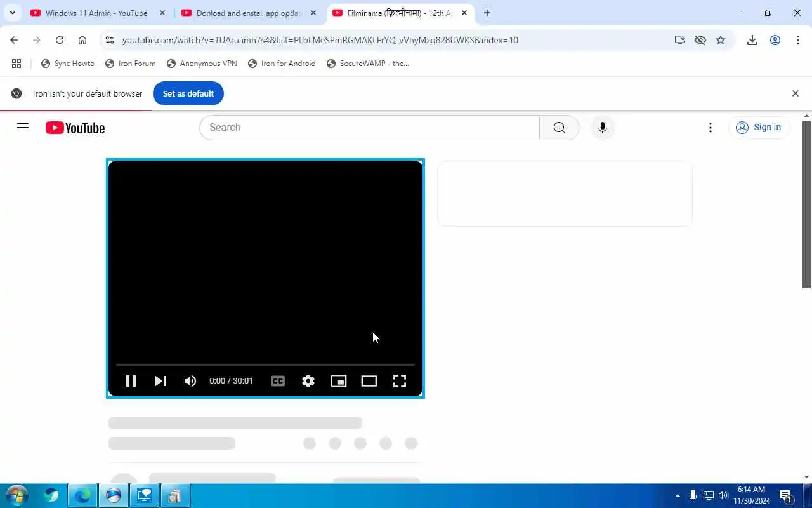Focus the YouTube search box
Screen dimensions: 812x508
coord(369,128)
